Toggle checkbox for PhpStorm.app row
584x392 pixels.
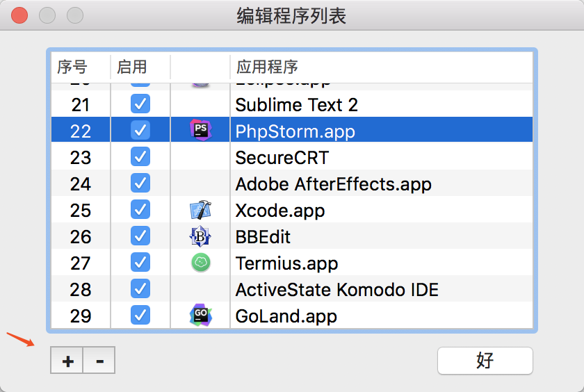click(140, 130)
